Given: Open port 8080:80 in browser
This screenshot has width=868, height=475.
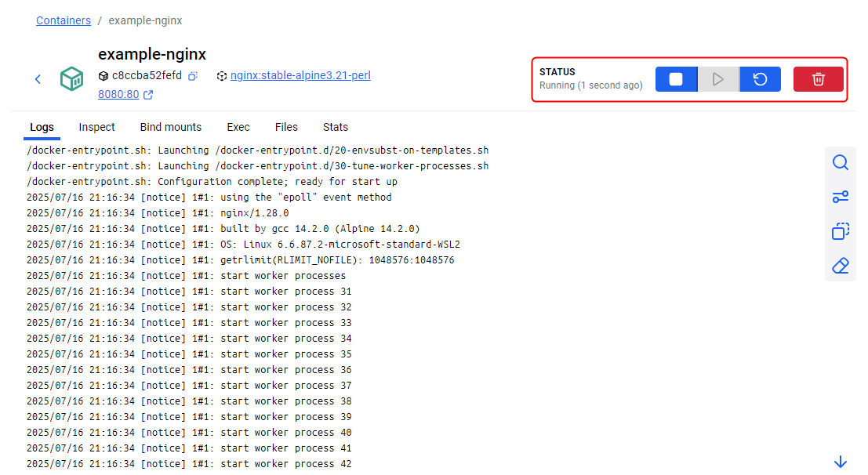Looking at the screenshot, I should [118, 95].
